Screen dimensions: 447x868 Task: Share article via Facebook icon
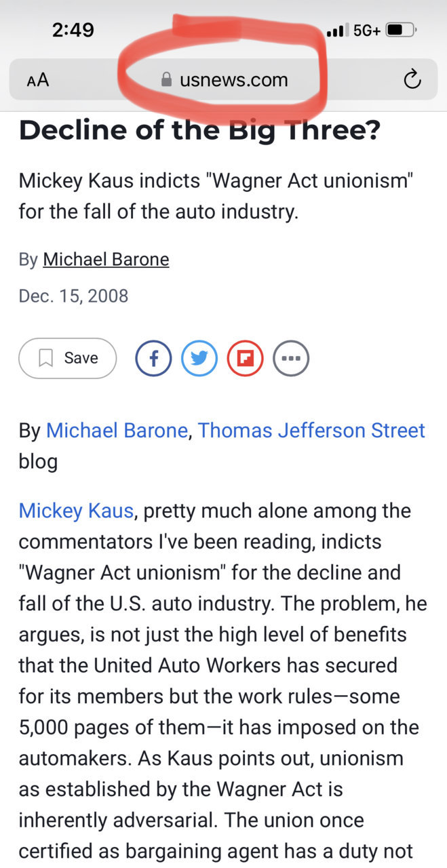click(154, 358)
